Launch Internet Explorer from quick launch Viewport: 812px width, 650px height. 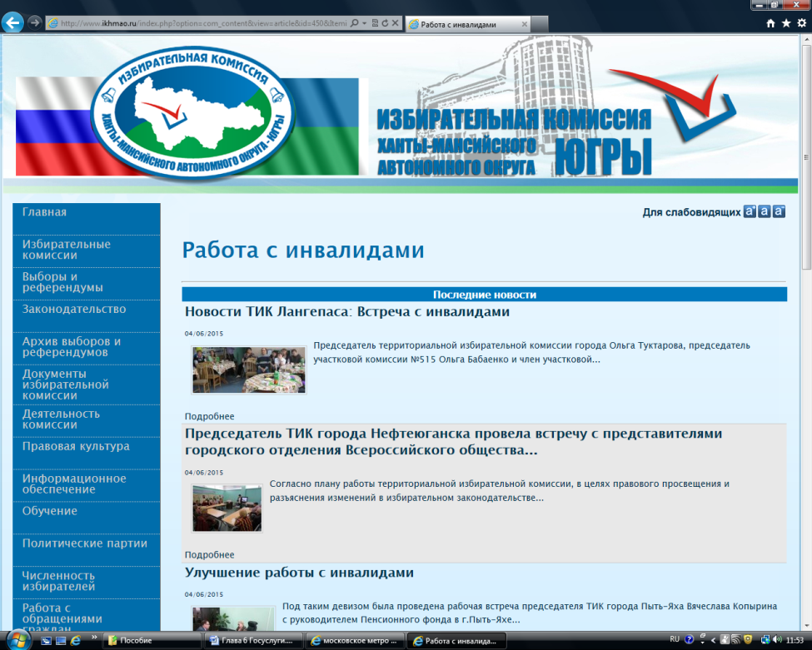(x=76, y=641)
